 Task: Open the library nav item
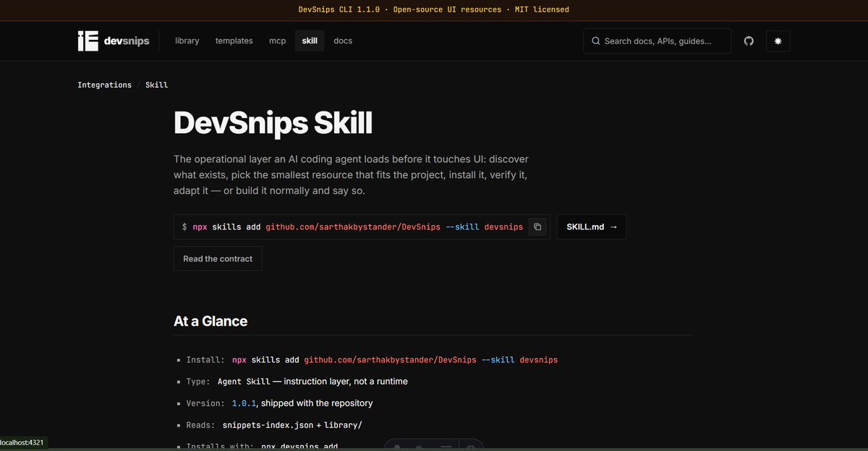click(187, 41)
